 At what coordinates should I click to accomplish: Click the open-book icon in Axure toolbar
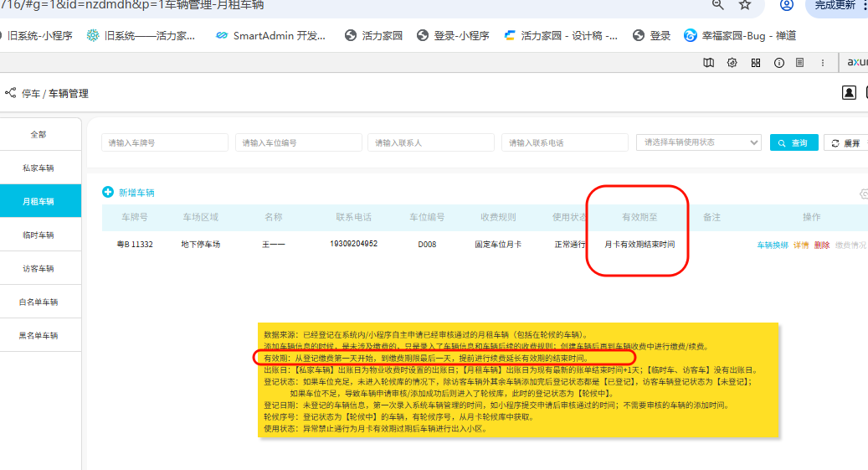709,63
